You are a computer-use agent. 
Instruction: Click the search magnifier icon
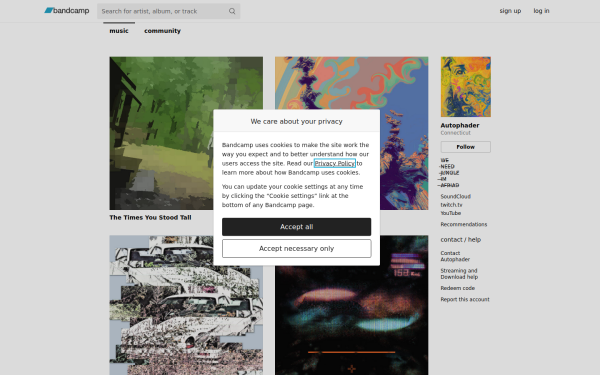pyautogui.click(x=232, y=11)
